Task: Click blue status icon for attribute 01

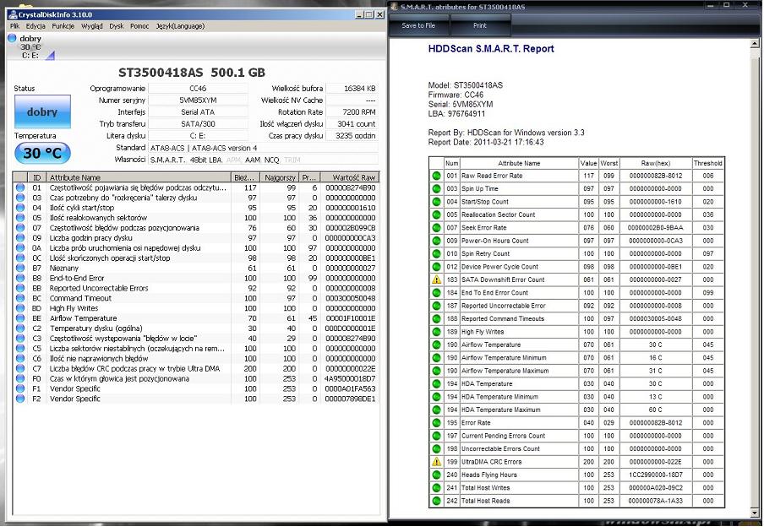Action: click(20, 187)
